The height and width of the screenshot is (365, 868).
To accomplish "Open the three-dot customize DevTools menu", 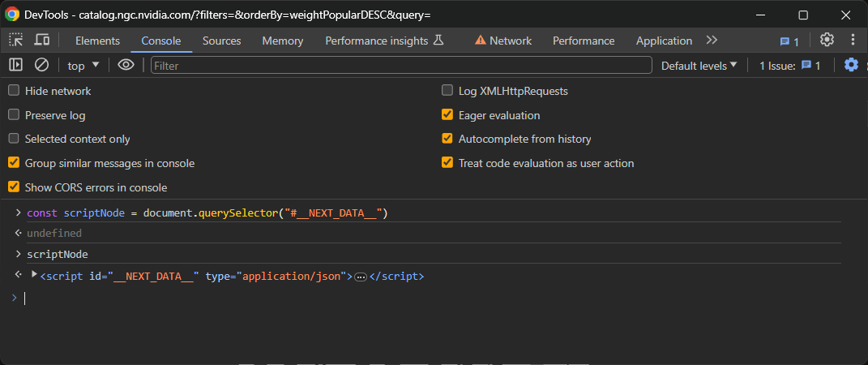I will pos(853,40).
